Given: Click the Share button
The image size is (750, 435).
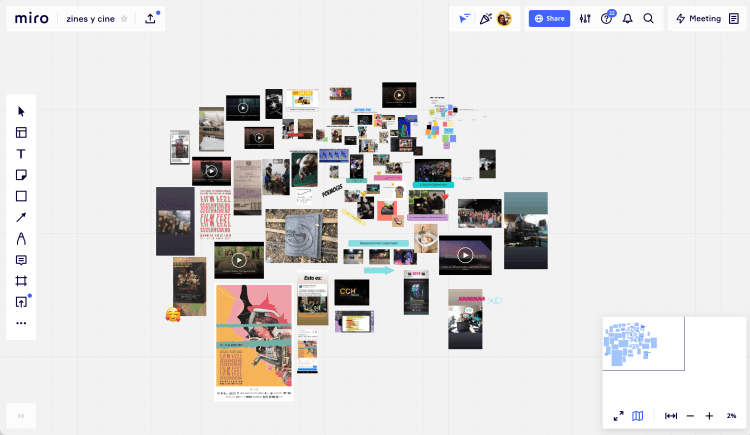Looking at the screenshot, I should (549, 18).
